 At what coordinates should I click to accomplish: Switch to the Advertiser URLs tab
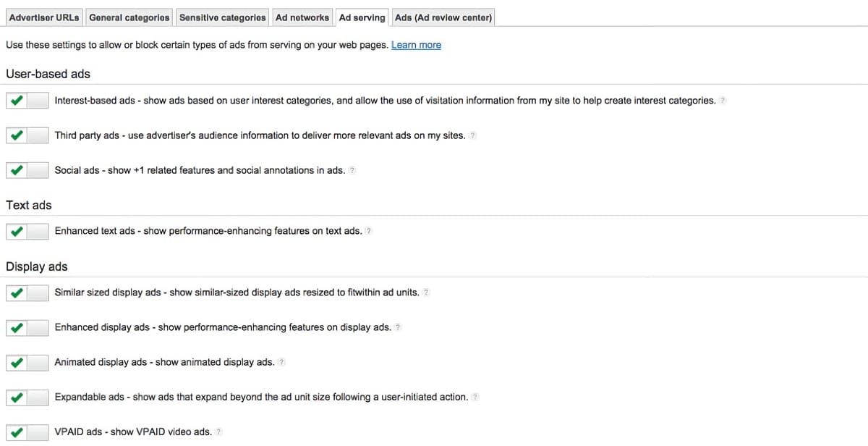click(x=44, y=17)
